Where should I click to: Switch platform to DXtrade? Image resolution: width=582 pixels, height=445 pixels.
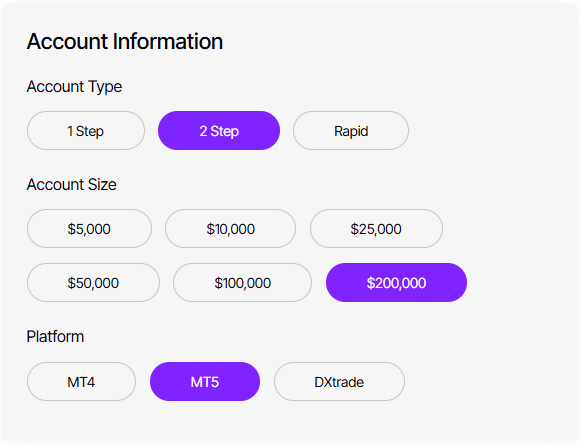339,382
